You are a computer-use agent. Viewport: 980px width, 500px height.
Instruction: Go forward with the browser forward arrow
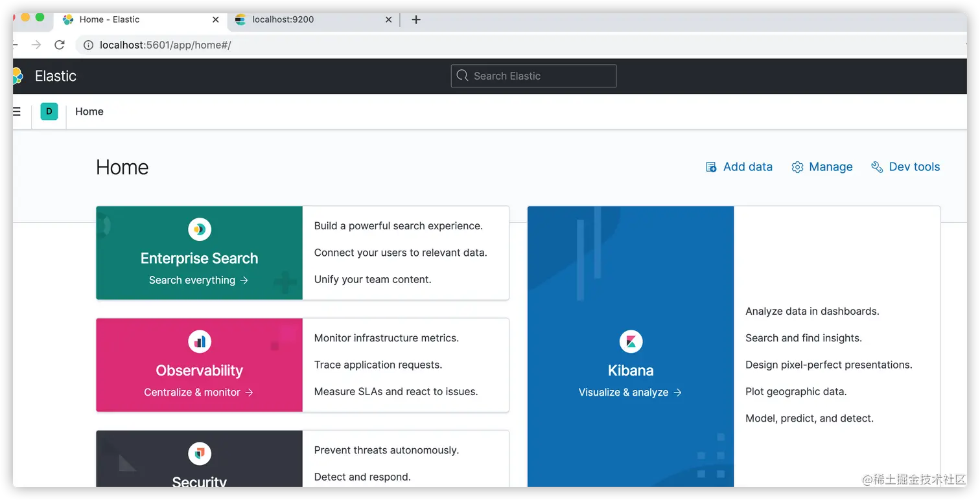pos(36,45)
